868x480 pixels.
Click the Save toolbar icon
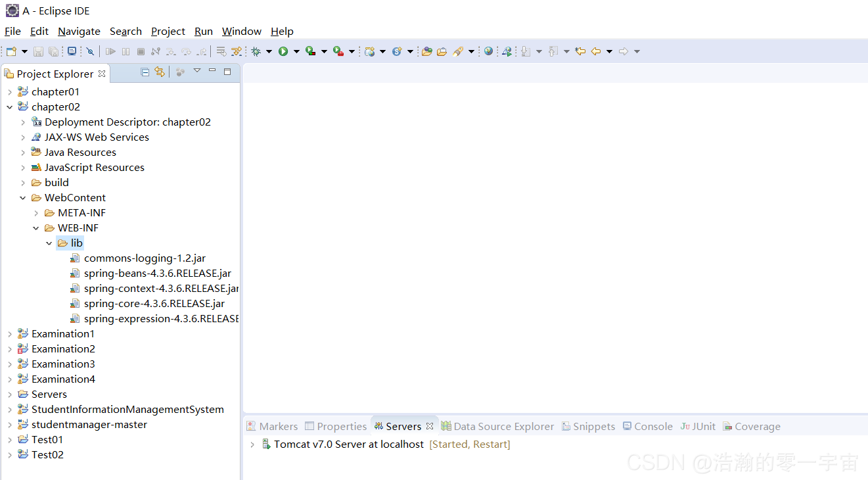[x=38, y=51]
